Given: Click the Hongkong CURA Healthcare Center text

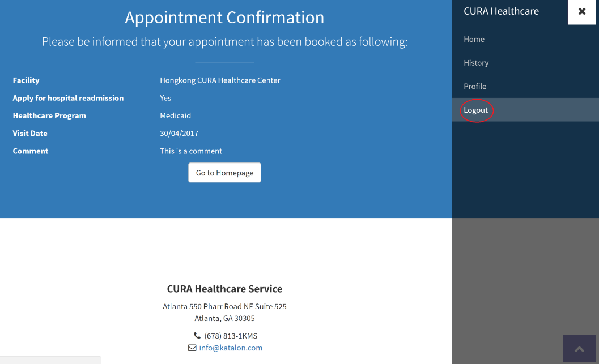Looking at the screenshot, I should [220, 80].
